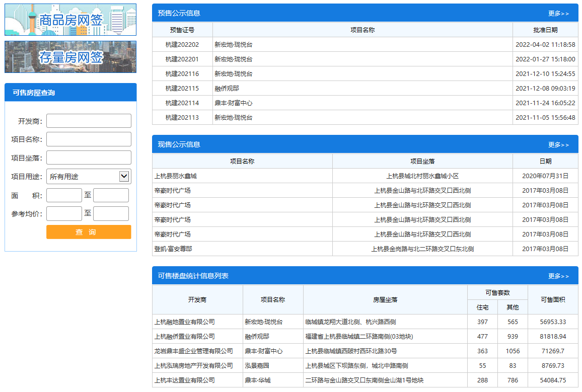The height and width of the screenshot is (392, 582).
Task: Open presale permit 杭建202202 row
Action: (x=182, y=45)
